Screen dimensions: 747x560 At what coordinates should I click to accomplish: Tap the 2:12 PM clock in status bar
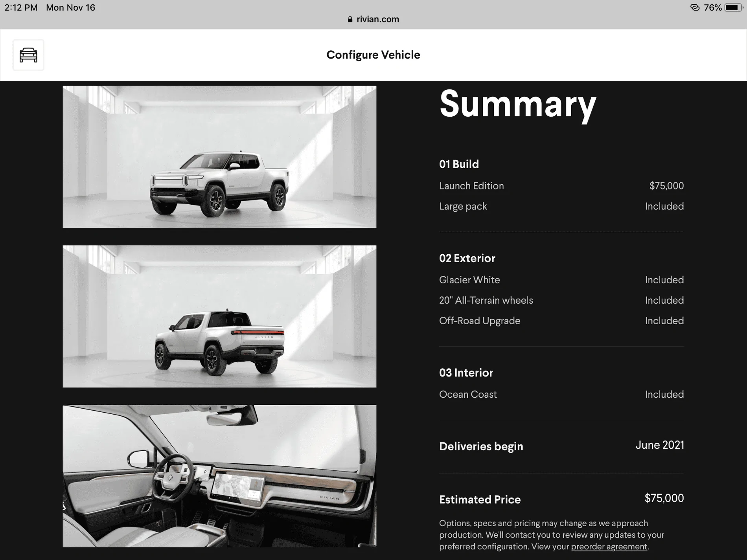(x=21, y=7)
